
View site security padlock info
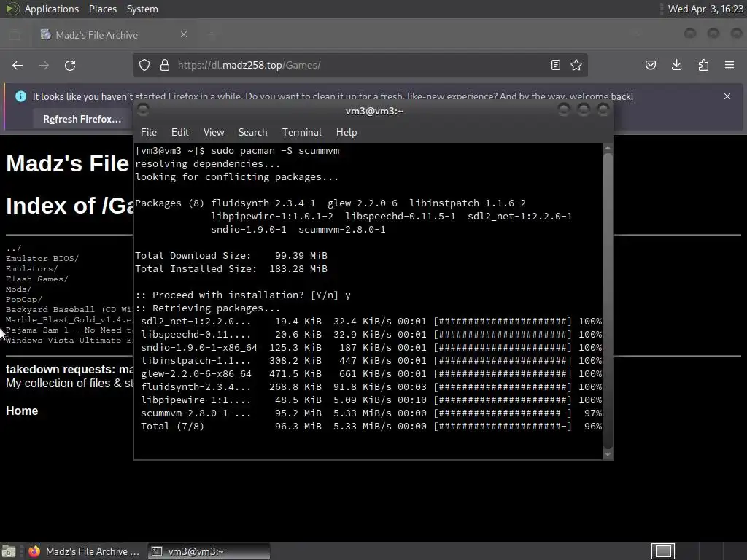pyautogui.click(x=165, y=65)
